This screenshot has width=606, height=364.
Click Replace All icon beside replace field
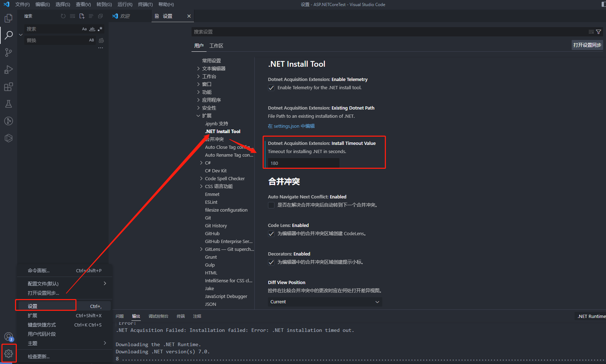pos(101,40)
